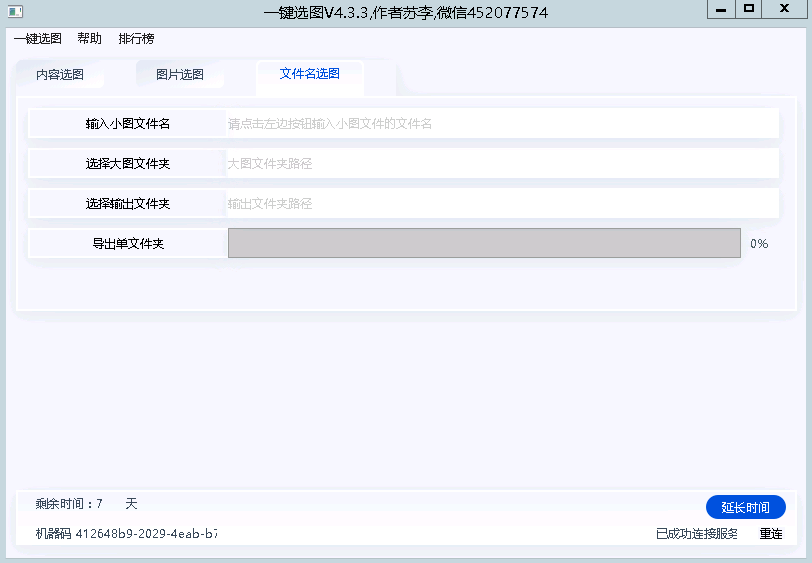The image size is (812, 563).
Task: Click the 已成功连接服务 status text
Action: coord(697,533)
